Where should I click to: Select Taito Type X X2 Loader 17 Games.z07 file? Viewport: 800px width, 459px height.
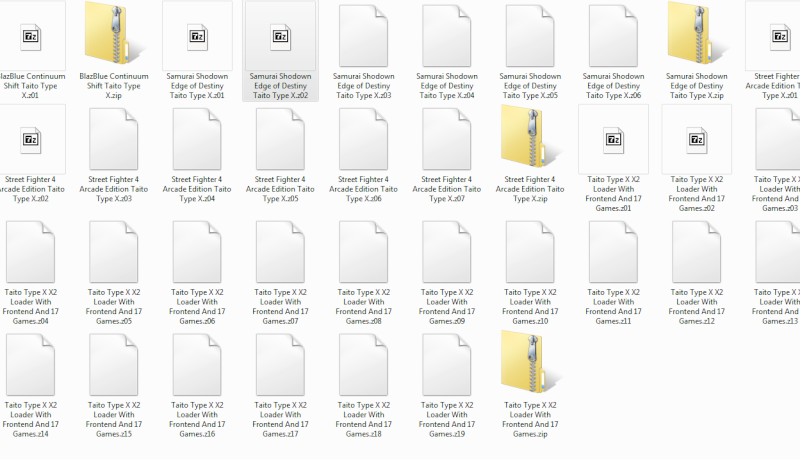tap(280, 252)
